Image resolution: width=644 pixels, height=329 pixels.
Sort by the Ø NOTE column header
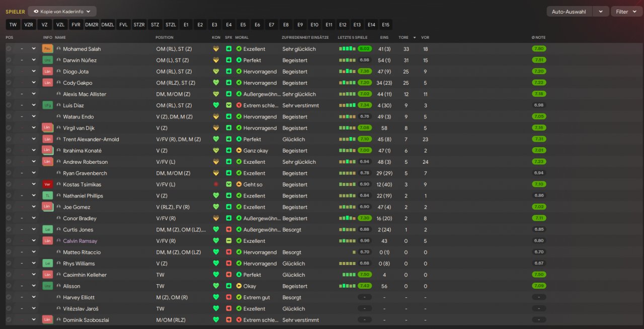click(x=538, y=37)
